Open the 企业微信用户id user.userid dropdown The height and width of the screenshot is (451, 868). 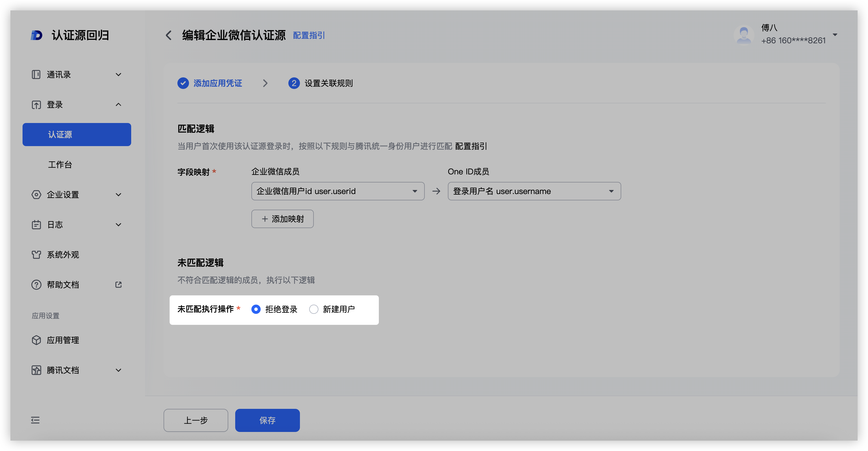pyautogui.click(x=337, y=191)
